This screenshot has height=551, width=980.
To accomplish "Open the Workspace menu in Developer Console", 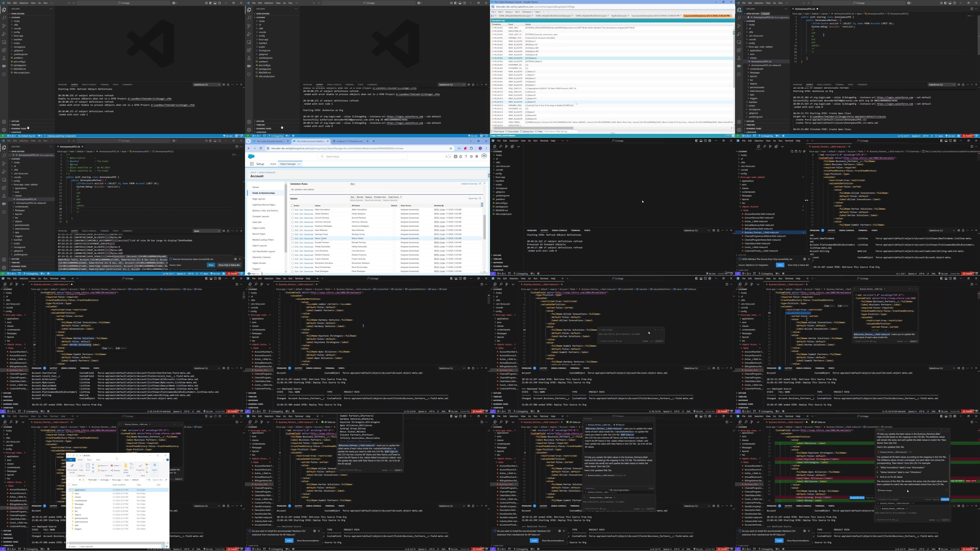I will [x=528, y=12].
